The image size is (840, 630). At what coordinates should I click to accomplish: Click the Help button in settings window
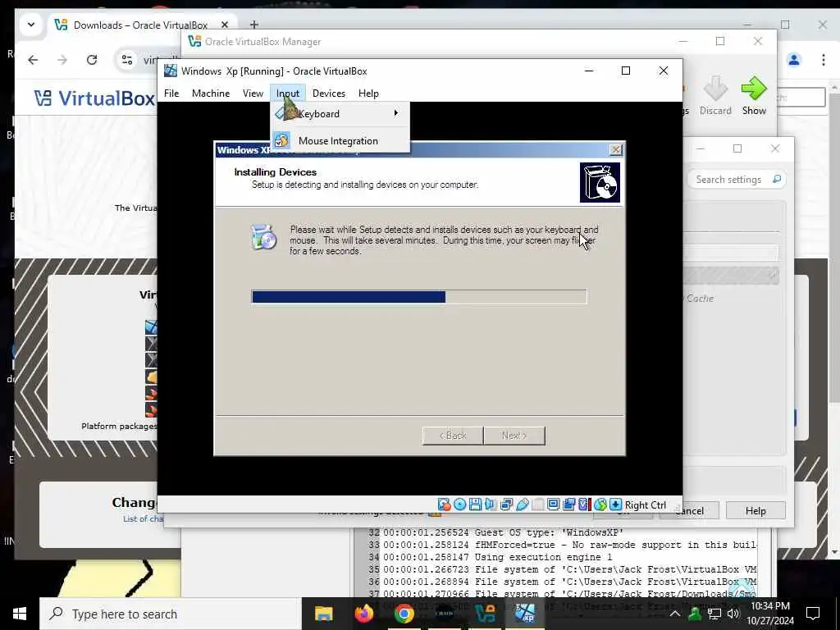[x=756, y=510]
